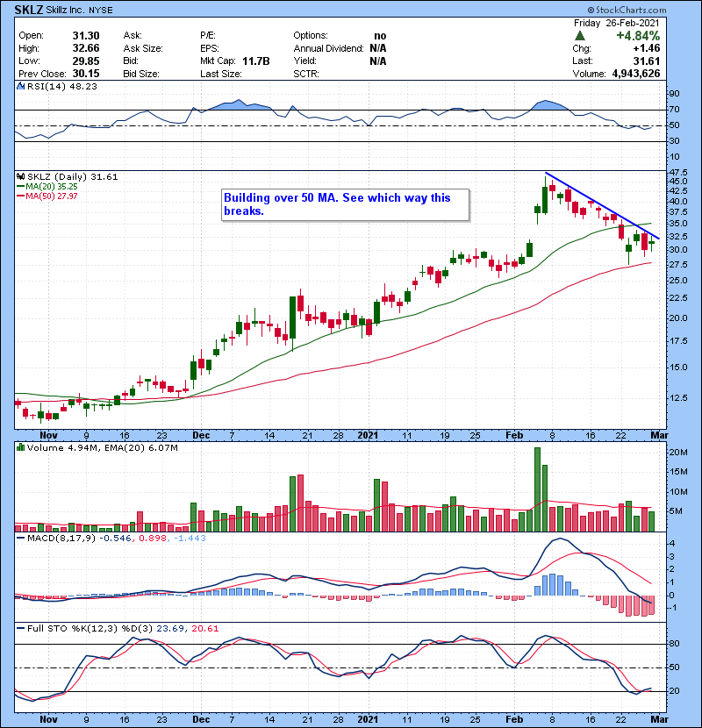Image resolution: width=702 pixels, height=728 pixels.
Task: Click the 2021 label on price chart axis
Action: (x=368, y=436)
